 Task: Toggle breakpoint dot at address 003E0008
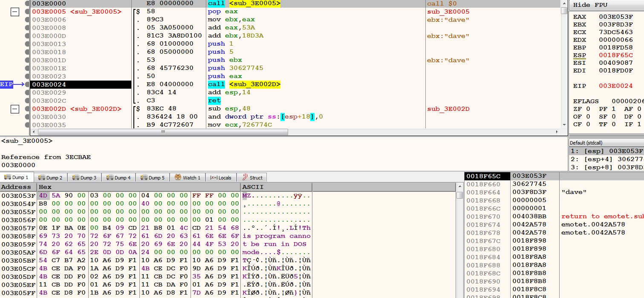(27, 28)
